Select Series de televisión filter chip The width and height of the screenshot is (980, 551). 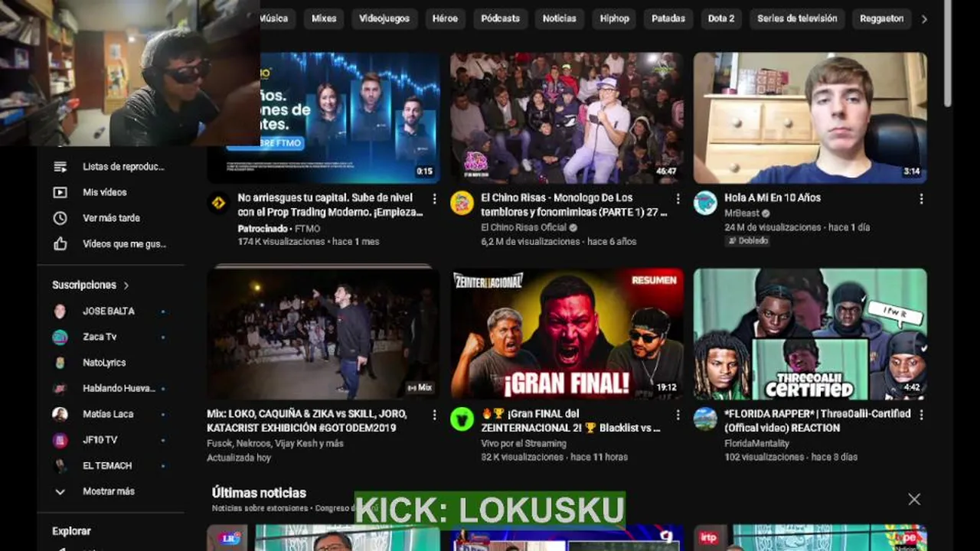pos(797,18)
